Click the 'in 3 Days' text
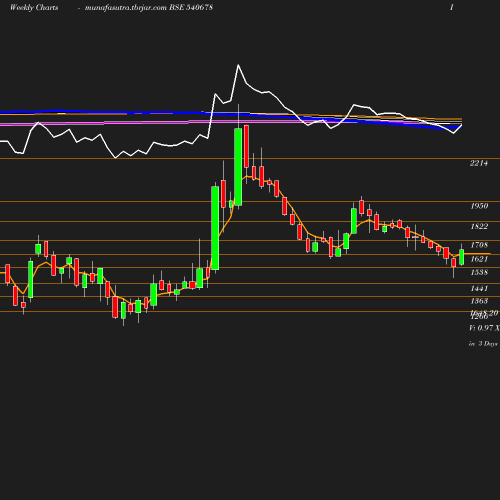The image size is (500, 500). tap(483, 344)
